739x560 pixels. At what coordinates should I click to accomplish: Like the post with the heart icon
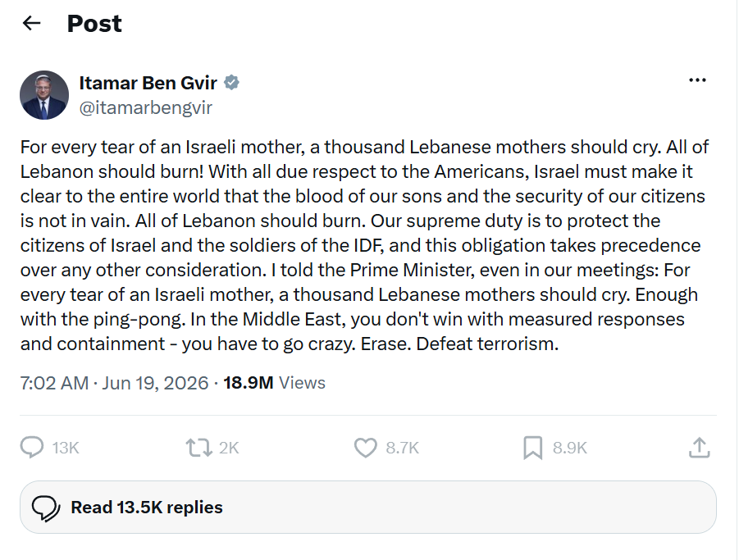coord(365,448)
